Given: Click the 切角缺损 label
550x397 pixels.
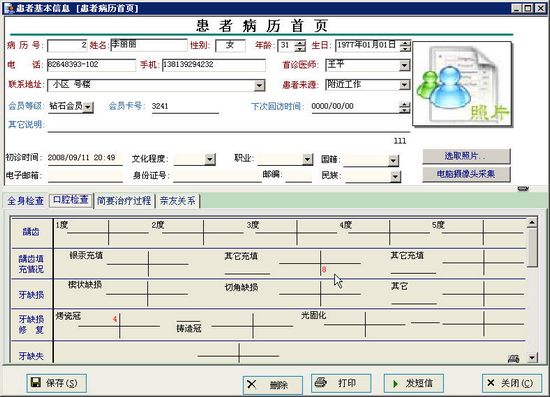Looking at the screenshot, I should pos(242,287).
